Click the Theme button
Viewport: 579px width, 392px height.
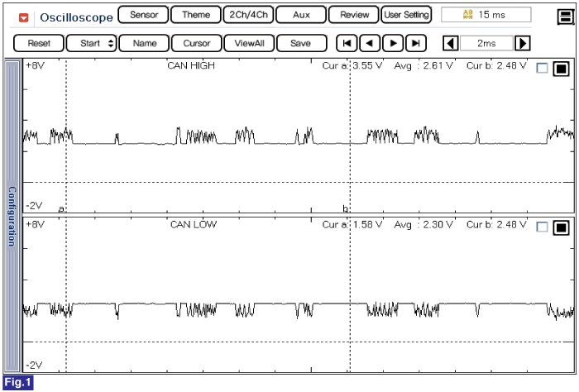tap(196, 15)
